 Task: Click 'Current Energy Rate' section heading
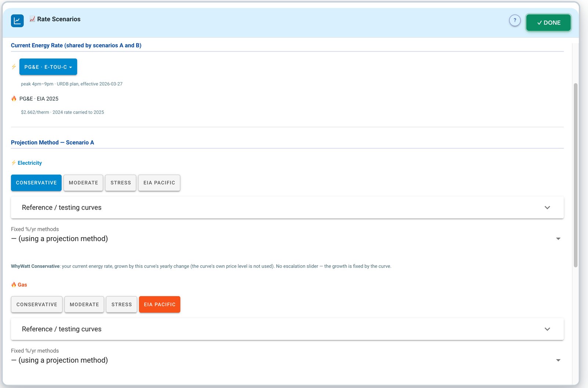click(76, 45)
